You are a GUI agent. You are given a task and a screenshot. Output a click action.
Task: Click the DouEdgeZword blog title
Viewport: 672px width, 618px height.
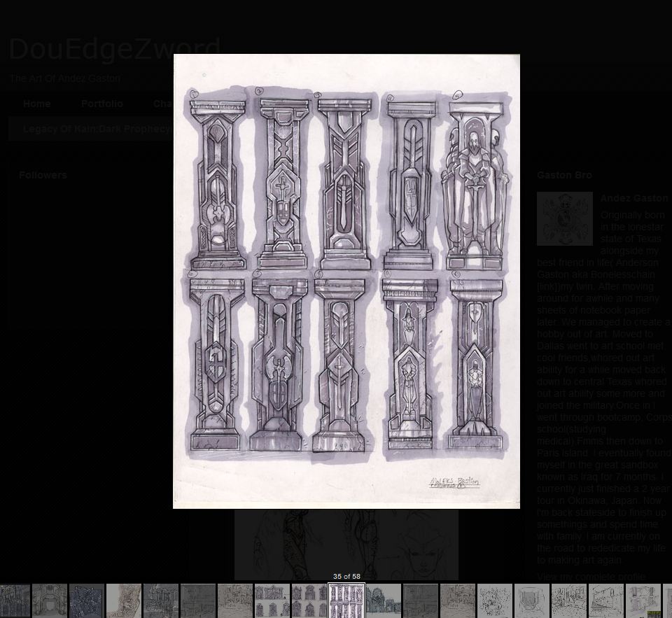pyautogui.click(x=114, y=49)
